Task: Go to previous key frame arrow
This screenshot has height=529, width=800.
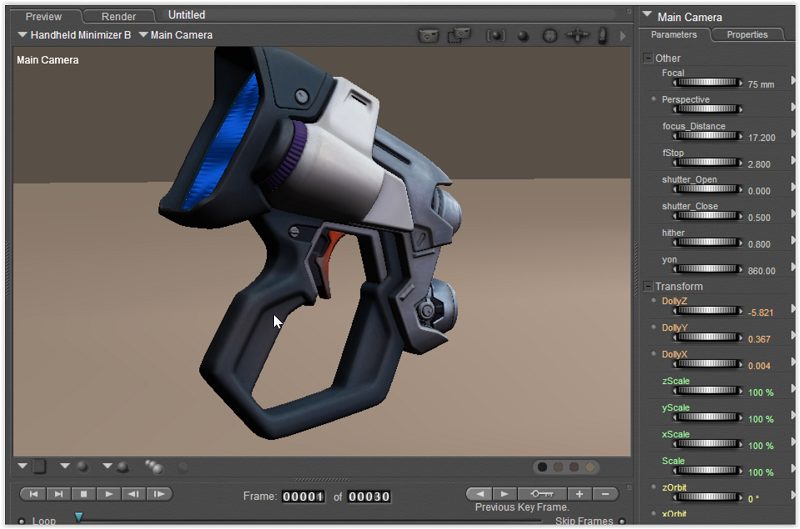Action: [480, 494]
